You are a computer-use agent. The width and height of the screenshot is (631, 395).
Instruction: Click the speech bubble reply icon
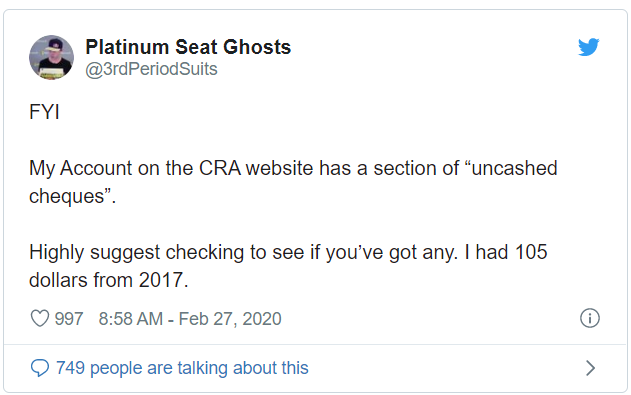tap(40, 368)
